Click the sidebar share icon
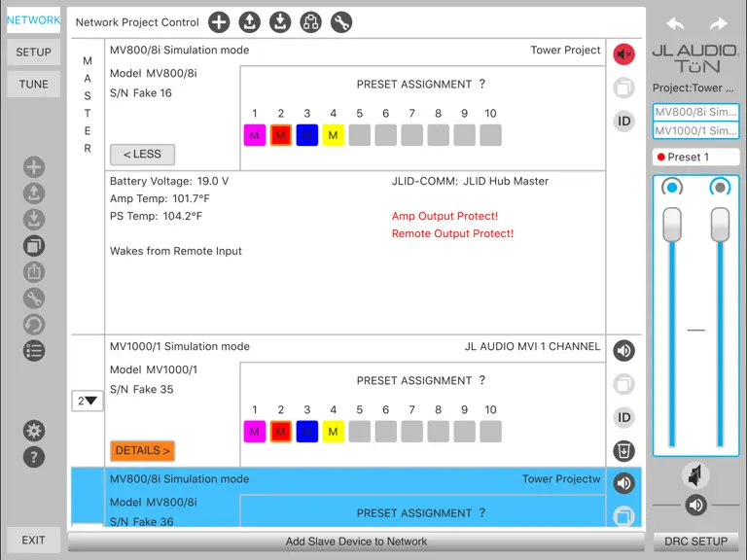This screenshot has height=560, width=747. (34, 272)
